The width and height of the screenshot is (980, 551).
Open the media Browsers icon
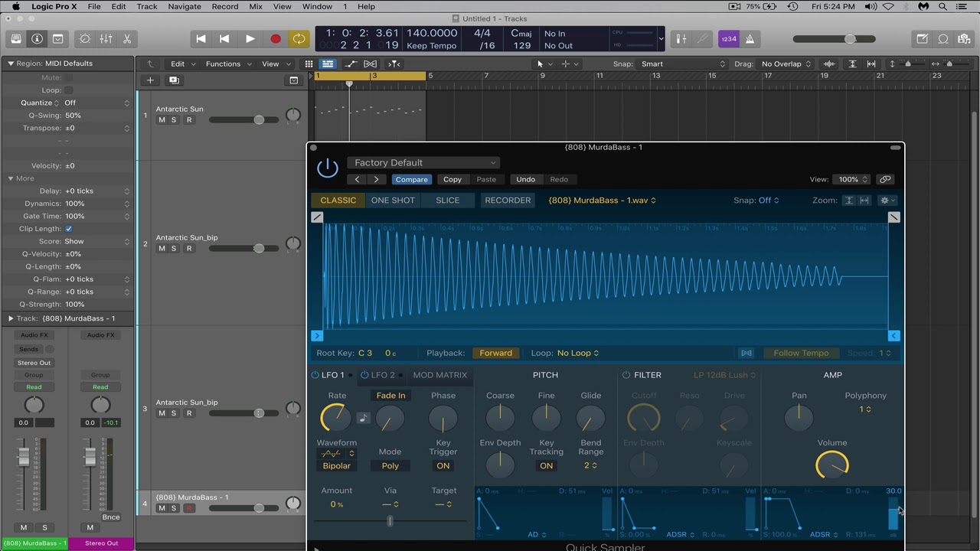coord(964,39)
